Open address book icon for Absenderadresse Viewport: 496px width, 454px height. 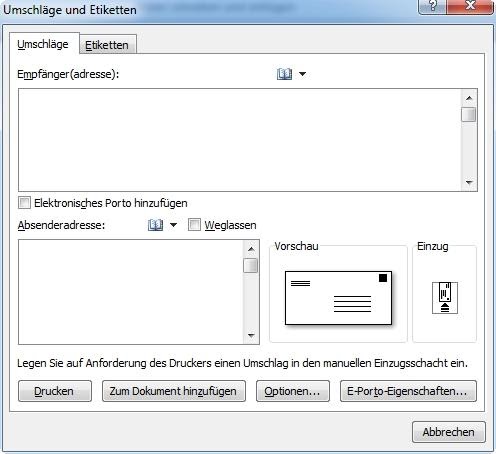155,225
